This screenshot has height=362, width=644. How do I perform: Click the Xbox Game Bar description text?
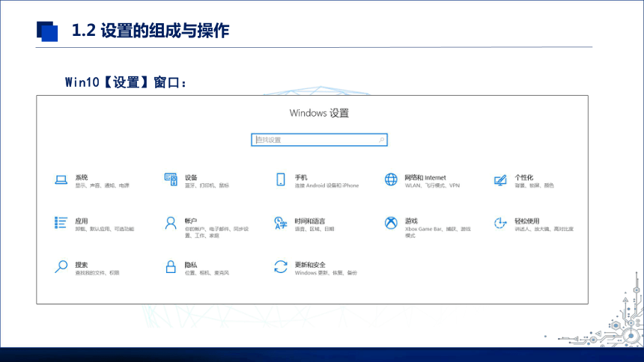pos(438,233)
